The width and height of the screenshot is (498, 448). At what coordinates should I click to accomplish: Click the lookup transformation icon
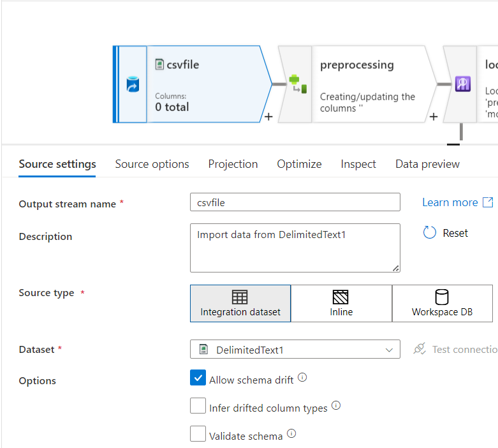[462, 84]
